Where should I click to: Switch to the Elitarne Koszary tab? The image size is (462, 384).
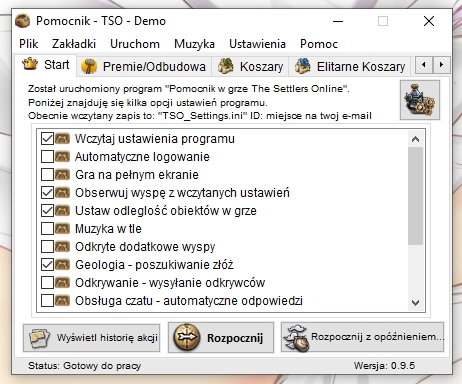pos(350,66)
